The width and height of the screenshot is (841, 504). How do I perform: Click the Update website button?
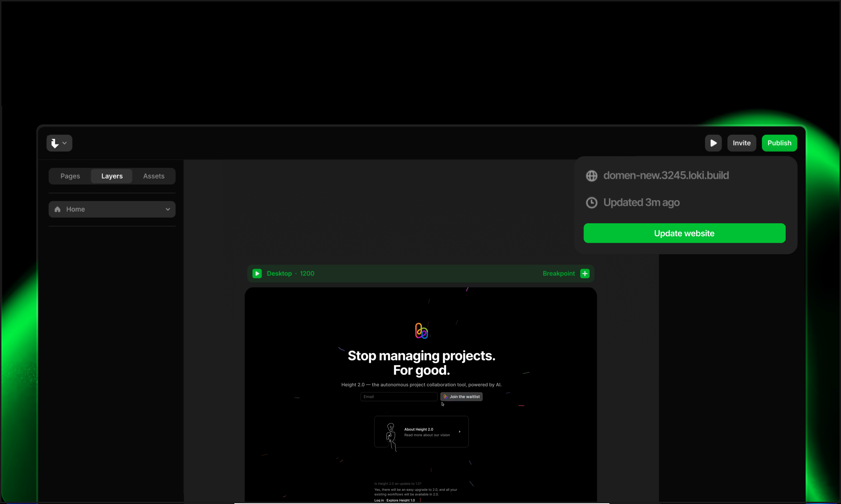click(x=684, y=233)
